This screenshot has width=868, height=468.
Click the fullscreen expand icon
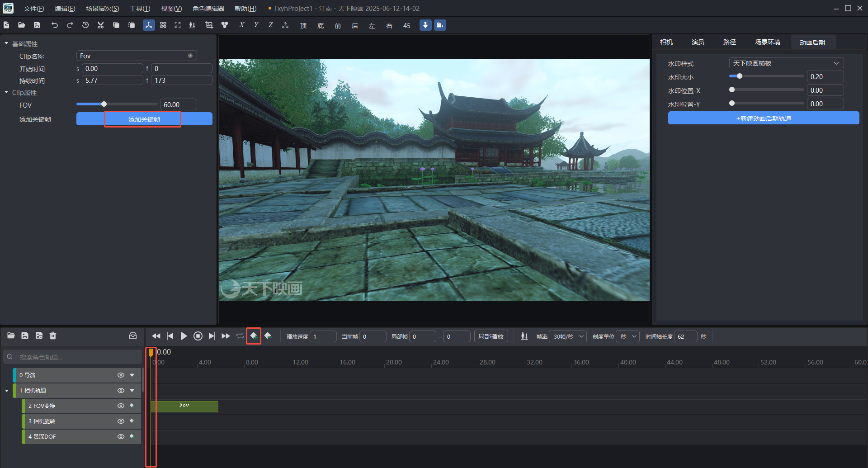pos(178,25)
